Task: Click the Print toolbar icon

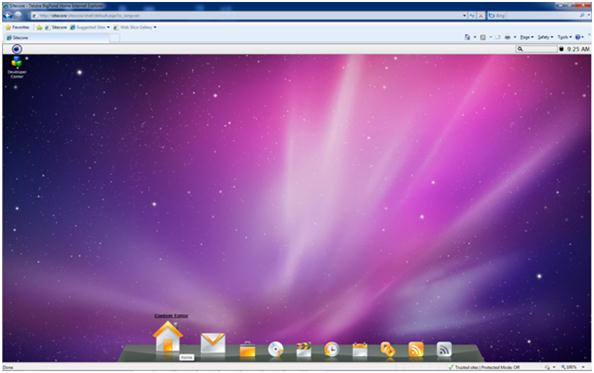Action: pyautogui.click(x=508, y=37)
